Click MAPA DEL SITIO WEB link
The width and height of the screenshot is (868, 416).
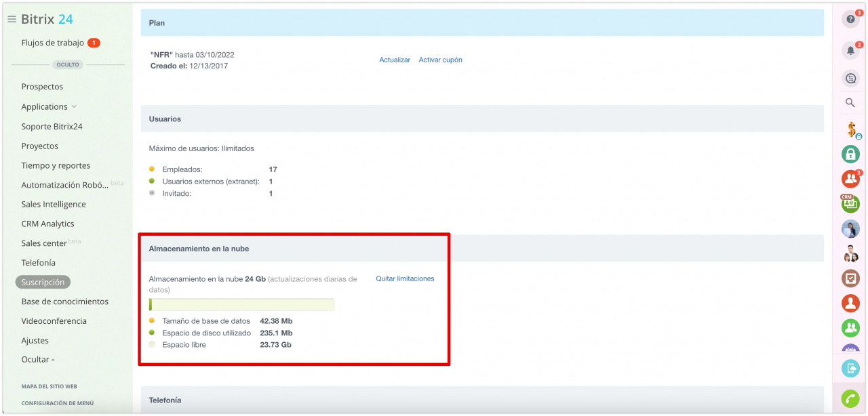click(50, 386)
